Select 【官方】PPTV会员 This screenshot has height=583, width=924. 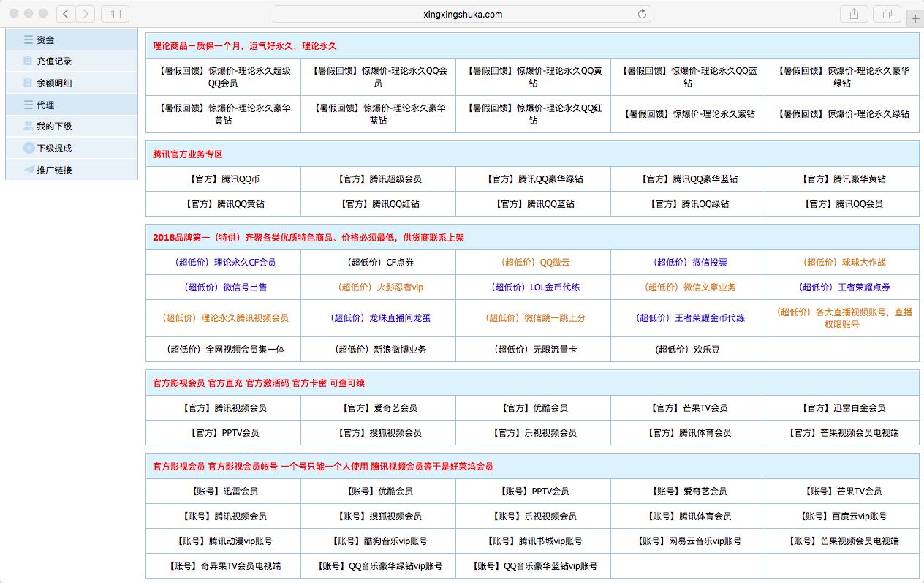(224, 433)
